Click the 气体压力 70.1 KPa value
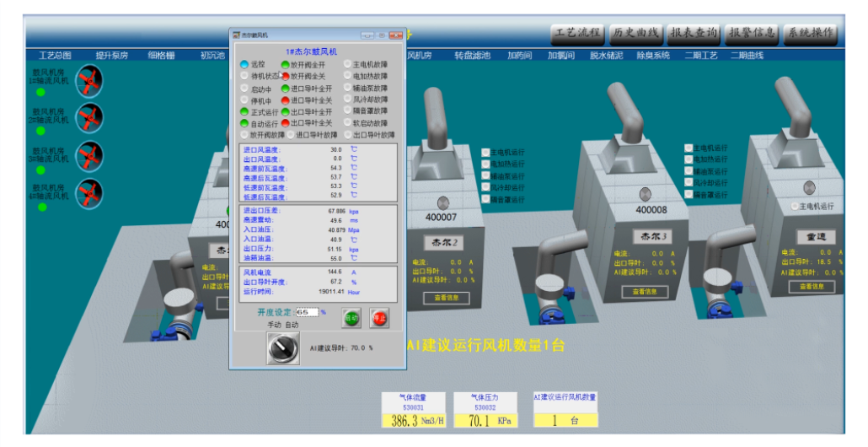 point(485,421)
